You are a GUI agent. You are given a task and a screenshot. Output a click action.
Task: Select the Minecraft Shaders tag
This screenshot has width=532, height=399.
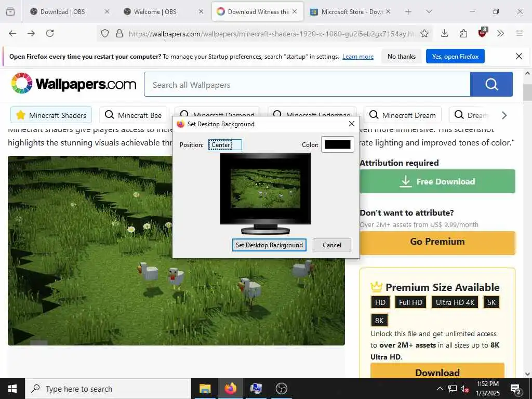(x=51, y=115)
